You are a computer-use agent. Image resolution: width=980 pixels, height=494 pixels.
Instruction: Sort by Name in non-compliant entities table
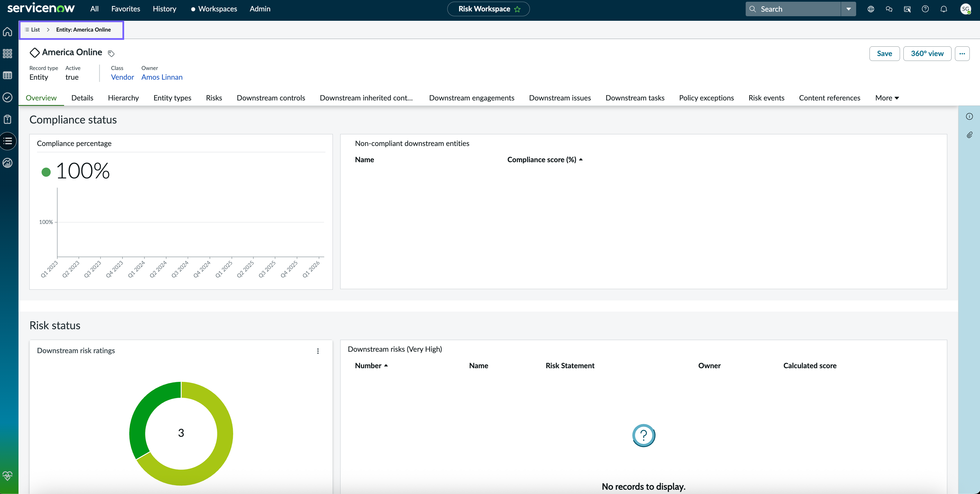pos(364,160)
